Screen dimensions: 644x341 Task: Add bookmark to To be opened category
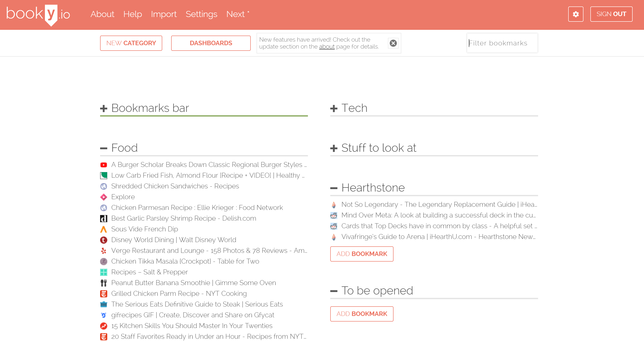click(x=362, y=314)
